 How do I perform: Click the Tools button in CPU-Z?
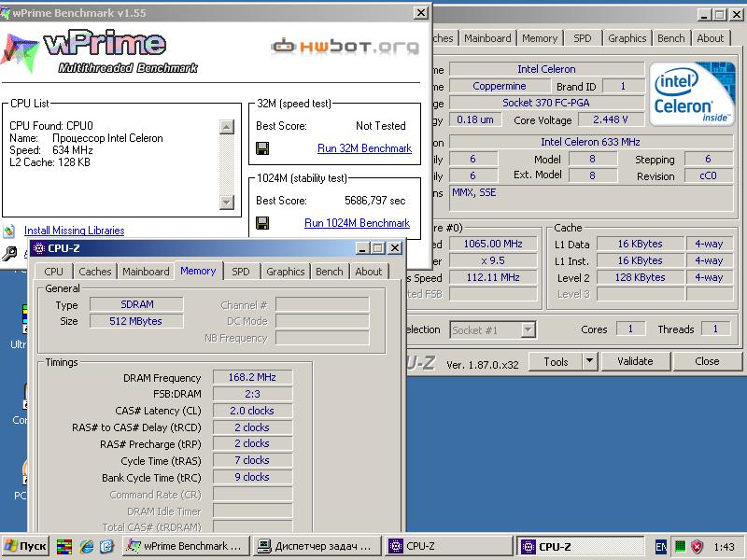(556, 361)
